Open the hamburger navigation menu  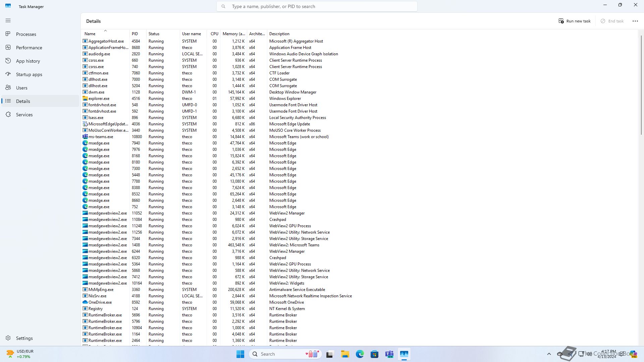pos(8,21)
